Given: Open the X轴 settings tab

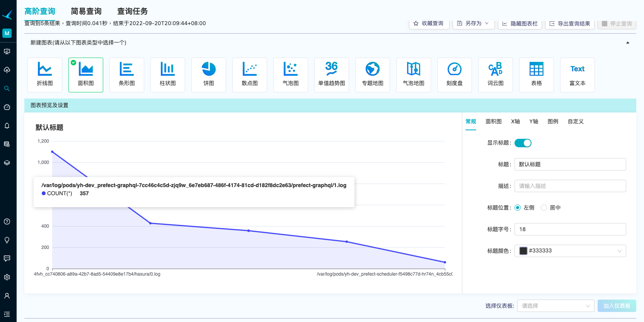Looking at the screenshot, I should point(515,121).
